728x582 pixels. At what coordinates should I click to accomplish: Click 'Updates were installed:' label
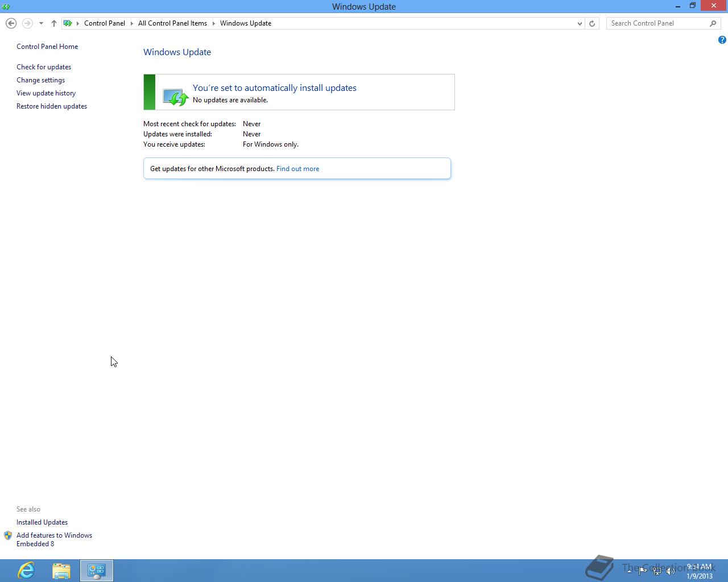coord(177,134)
